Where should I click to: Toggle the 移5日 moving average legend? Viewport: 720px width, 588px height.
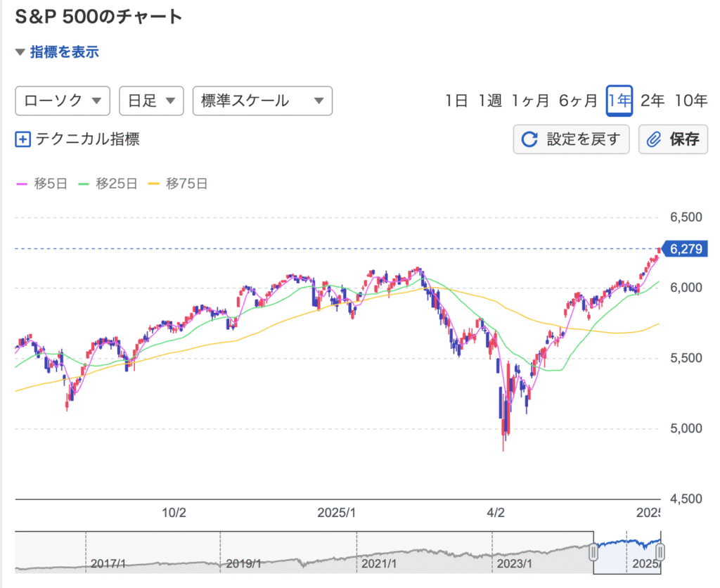click(41, 184)
